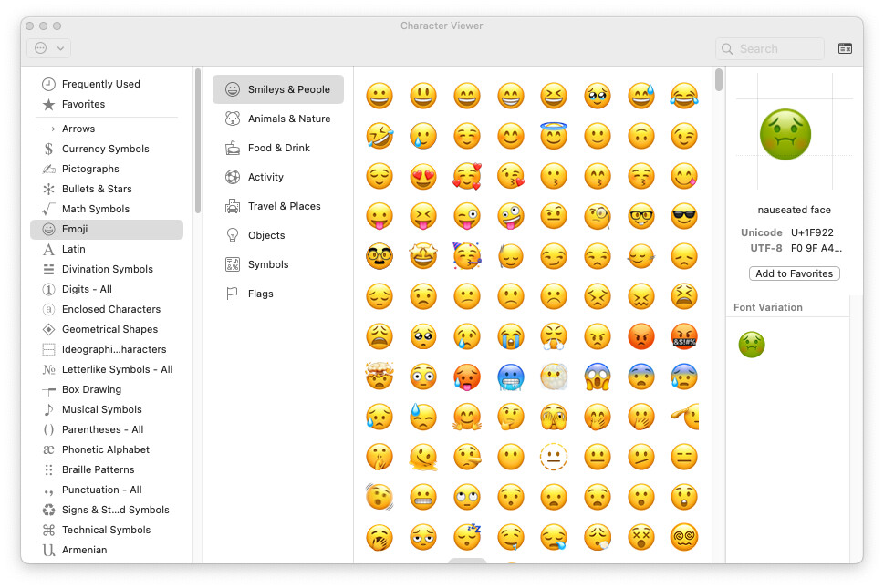The width and height of the screenshot is (884, 588).
Task: Select the sunglasses face emoji
Action: tap(683, 216)
